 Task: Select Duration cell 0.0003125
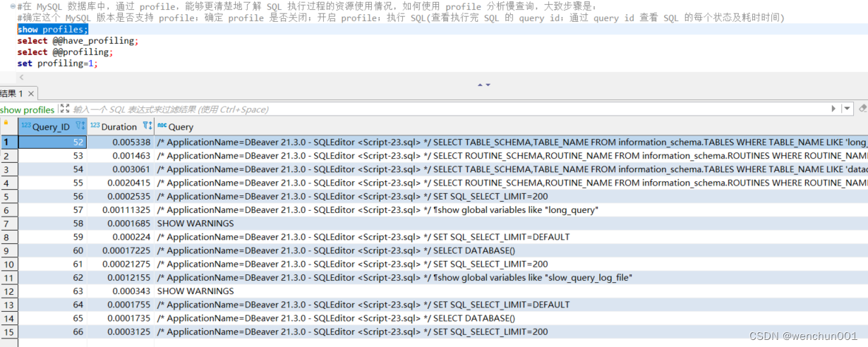pos(121,332)
